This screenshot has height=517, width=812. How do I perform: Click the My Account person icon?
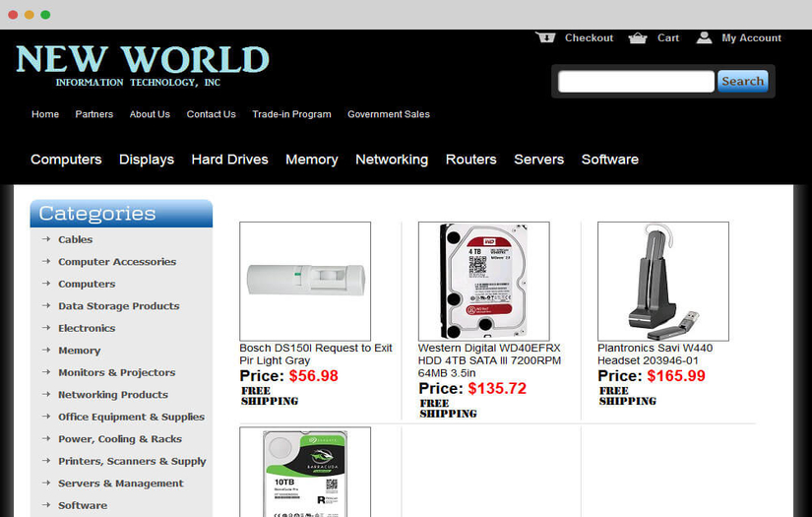(x=704, y=37)
